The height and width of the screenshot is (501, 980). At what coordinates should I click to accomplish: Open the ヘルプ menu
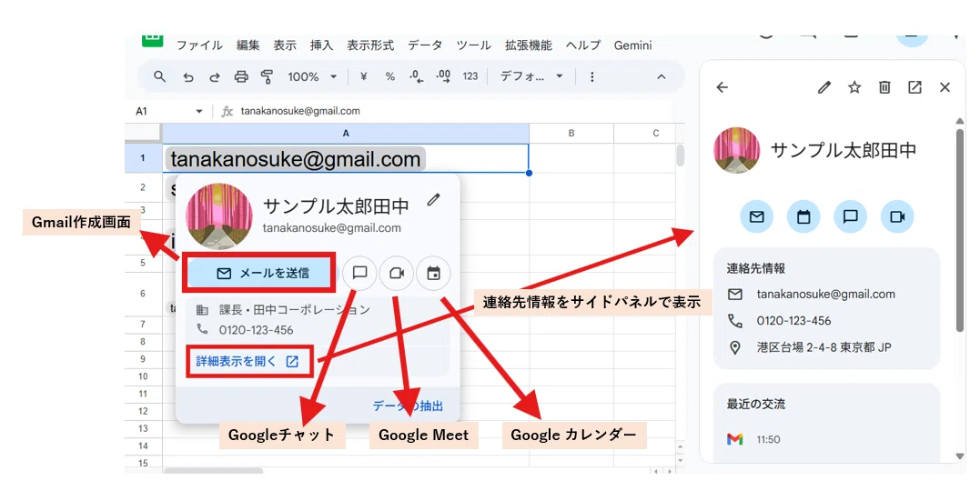(x=583, y=45)
